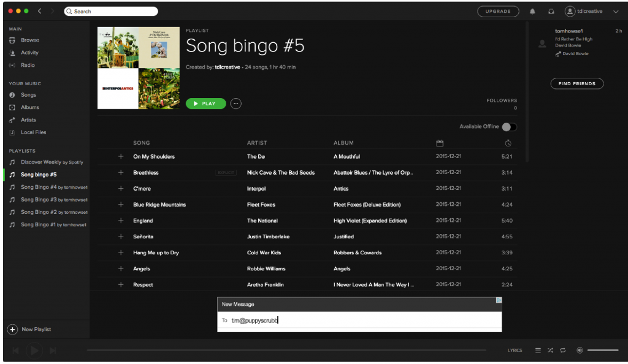The height and width of the screenshot is (364, 628).
Task: Select Song Bingo #1 playlist
Action: tap(53, 224)
